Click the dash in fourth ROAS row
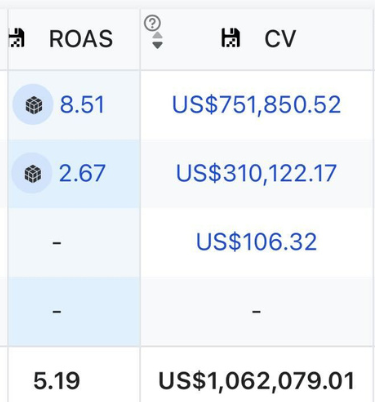Viewport: 375px width, 402px height. point(57,312)
